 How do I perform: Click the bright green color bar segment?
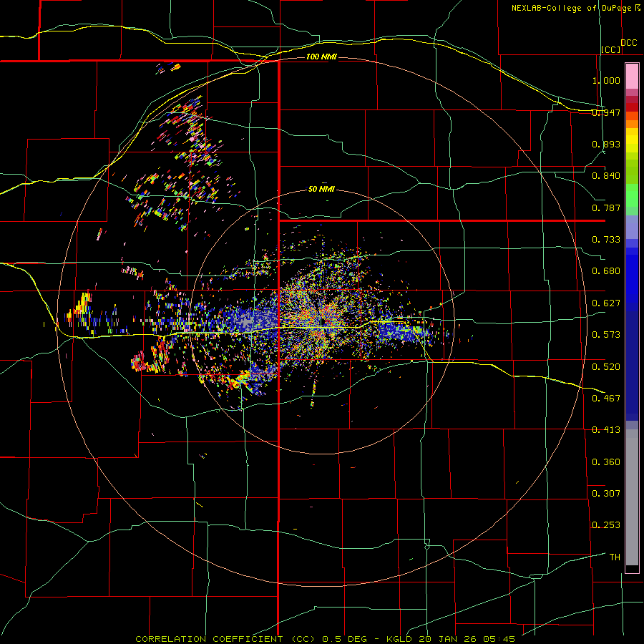click(632, 195)
